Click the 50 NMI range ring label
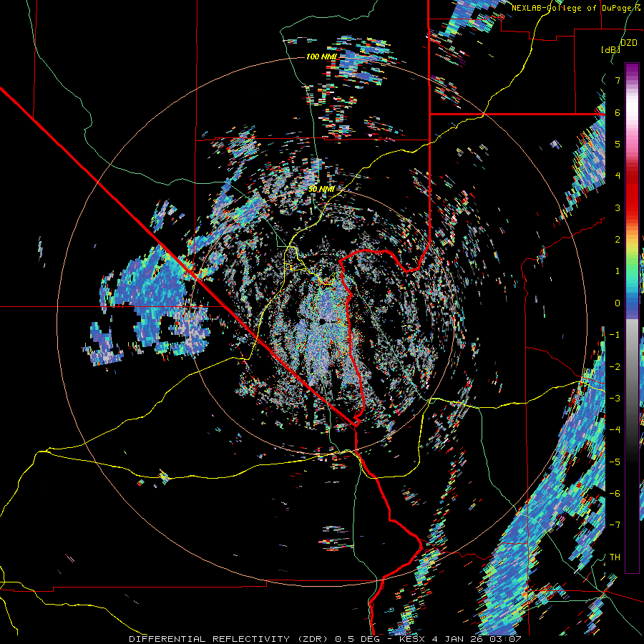The height and width of the screenshot is (644, 644). point(321,189)
